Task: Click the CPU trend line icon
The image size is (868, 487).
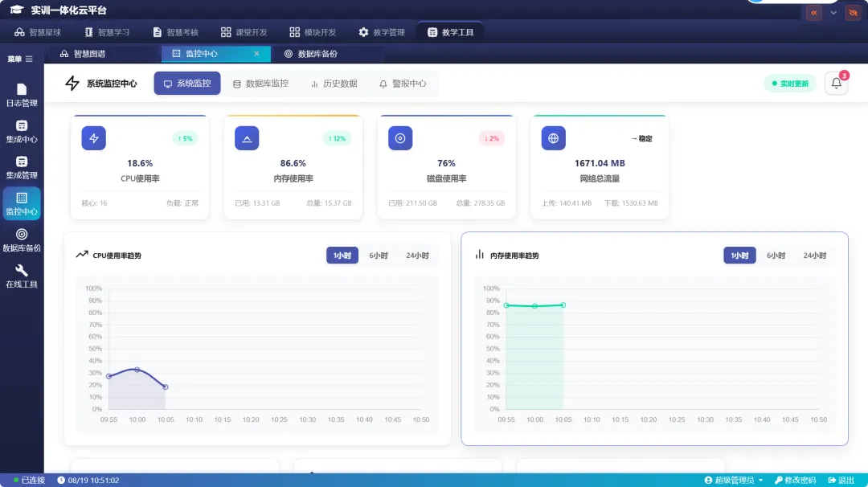Action: tap(82, 255)
